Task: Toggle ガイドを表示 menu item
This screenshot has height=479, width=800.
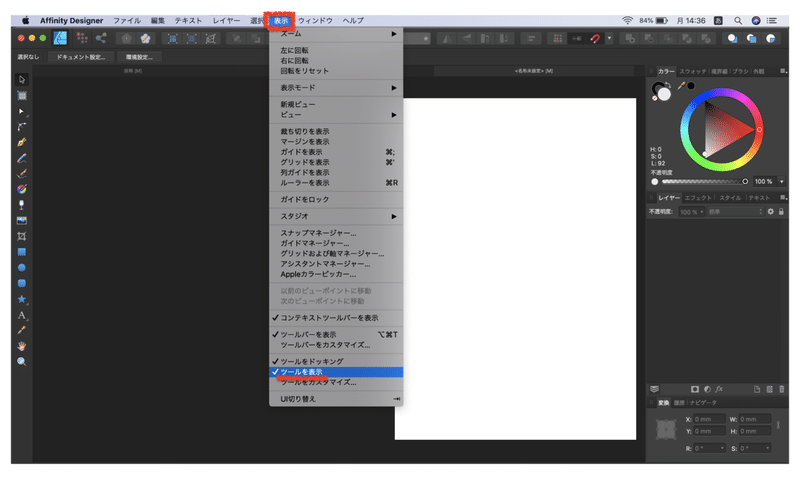Action: pyautogui.click(x=336, y=152)
